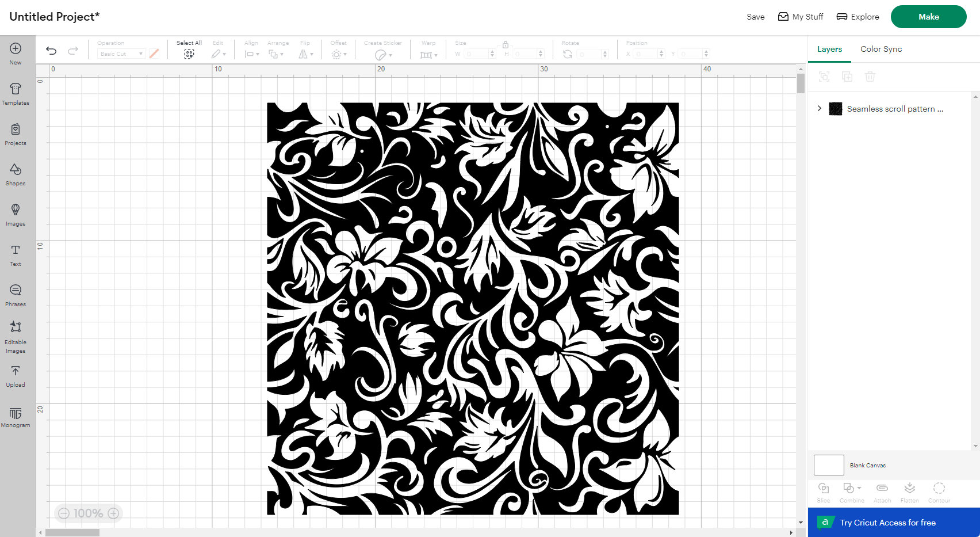This screenshot has height=537, width=980.
Task: Expand the Seamless scroll pattern layer
Action: (x=819, y=108)
